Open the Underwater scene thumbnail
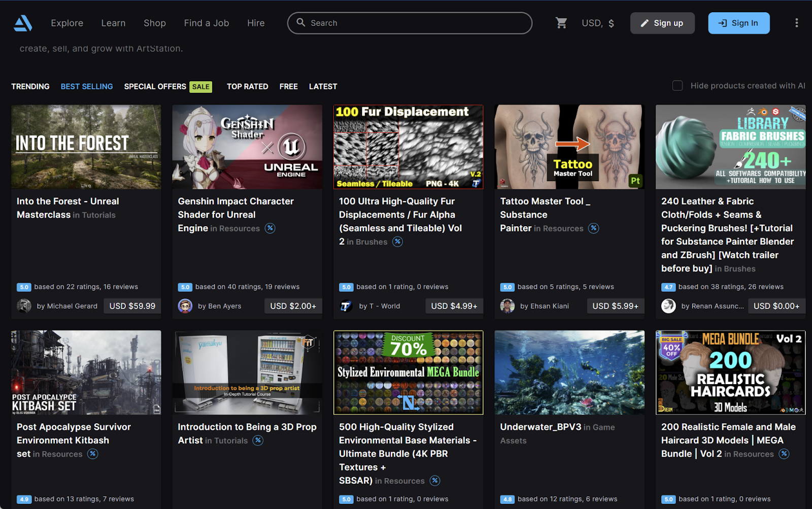This screenshot has height=509, width=812. click(x=569, y=372)
